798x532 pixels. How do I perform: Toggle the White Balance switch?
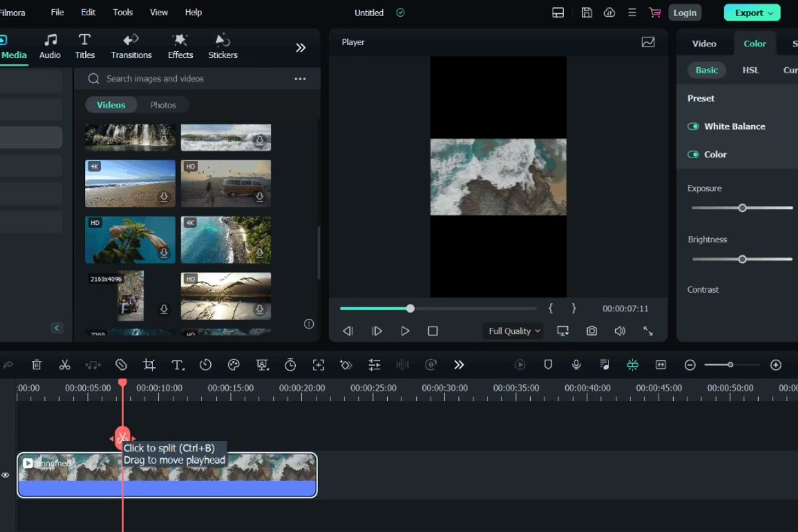click(693, 126)
